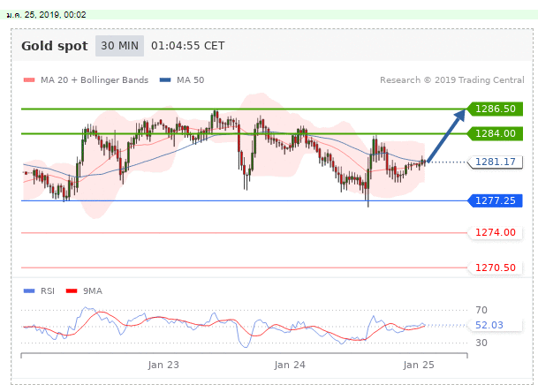Click the 1270.50 support price label
The height and width of the screenshot is (392, 538).
[x=496, y=268]
